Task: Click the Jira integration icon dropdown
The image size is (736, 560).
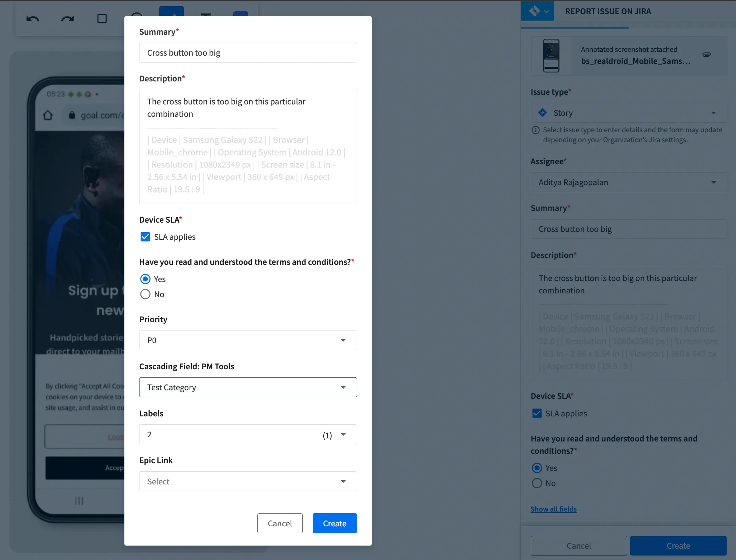Action: pos(537,11)
